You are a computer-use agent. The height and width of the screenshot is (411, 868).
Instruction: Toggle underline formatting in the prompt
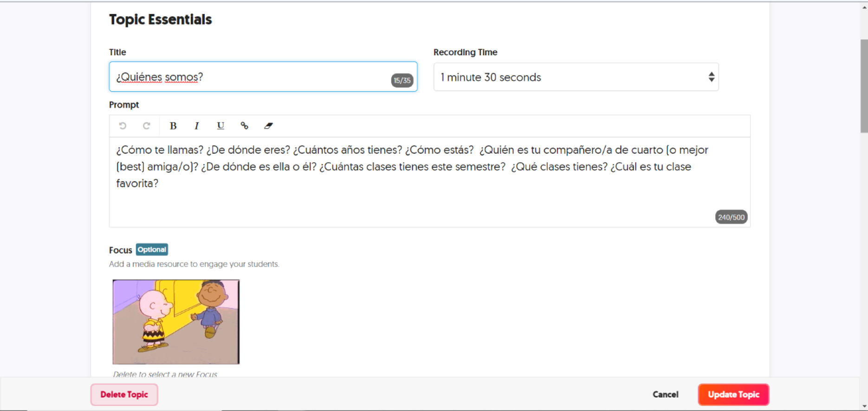click(x=220, y=126)
